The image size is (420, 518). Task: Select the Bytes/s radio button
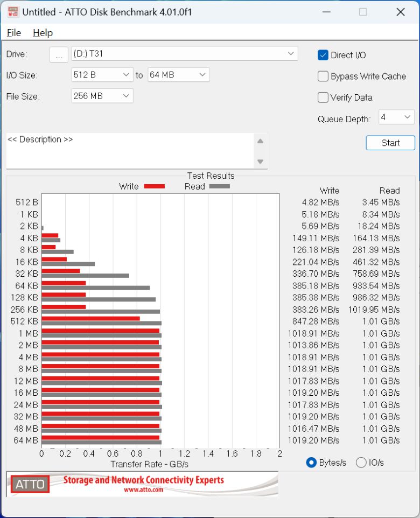coord(311,463)
